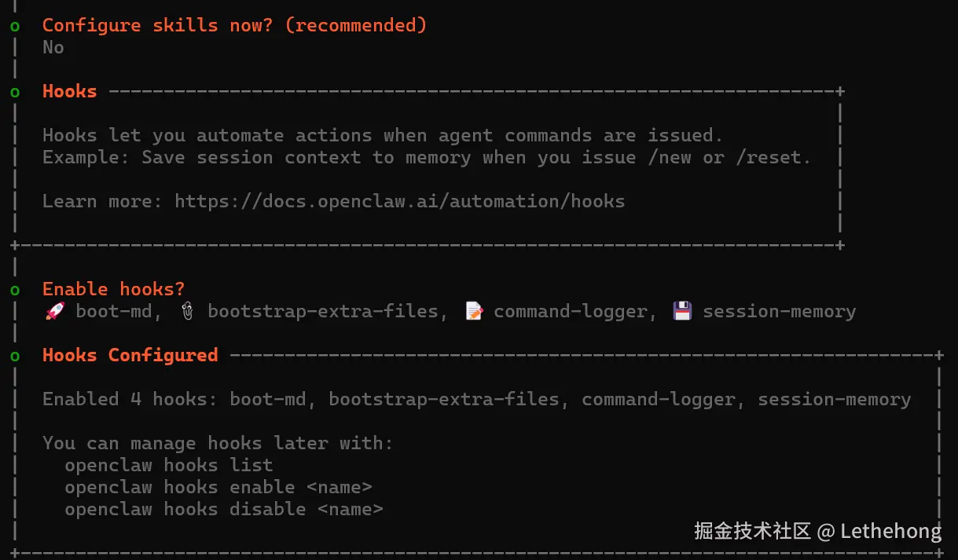The image size is (958, 560).
Task: Click the green circle beside Configure skills now
Action: (x=15, y=26)
